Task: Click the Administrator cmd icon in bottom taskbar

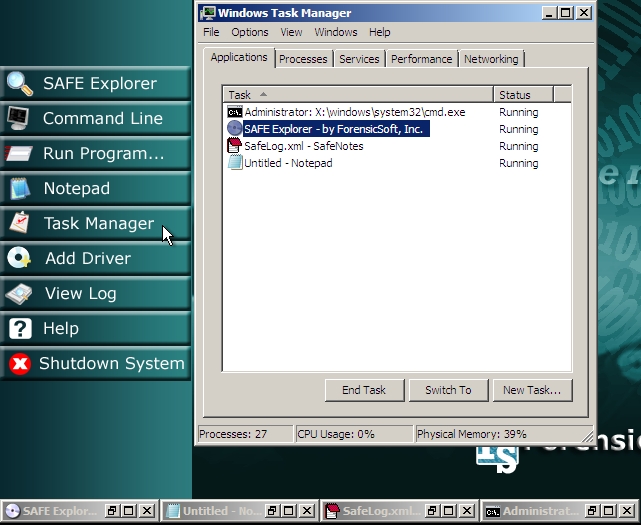Action: pos(493,512)
